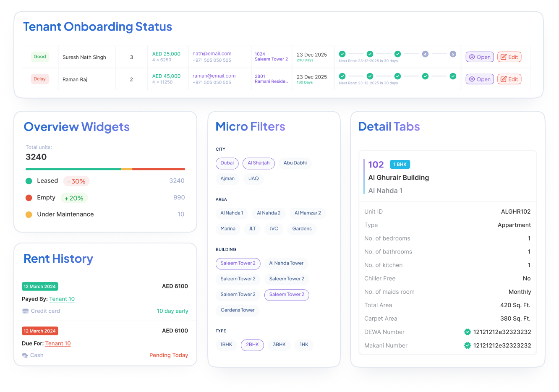This screenshot has width=559, height=392.
Task: Select the 2BHK type filter
Action: [x=252, y=345]
